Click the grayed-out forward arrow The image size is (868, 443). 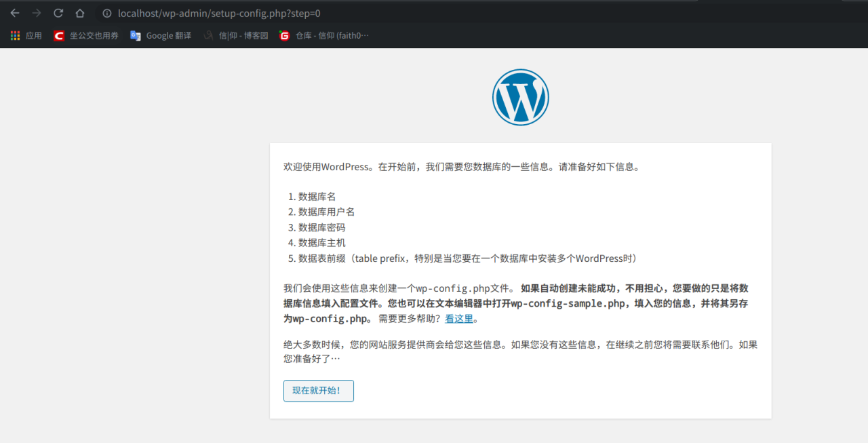(x=36, y=12)
